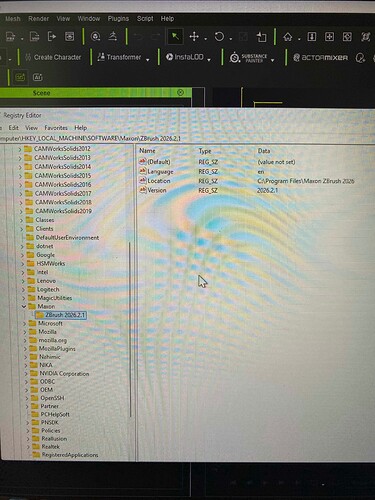
Task: Open Transformer dropdown arrow
Action: tap(147, 60)
